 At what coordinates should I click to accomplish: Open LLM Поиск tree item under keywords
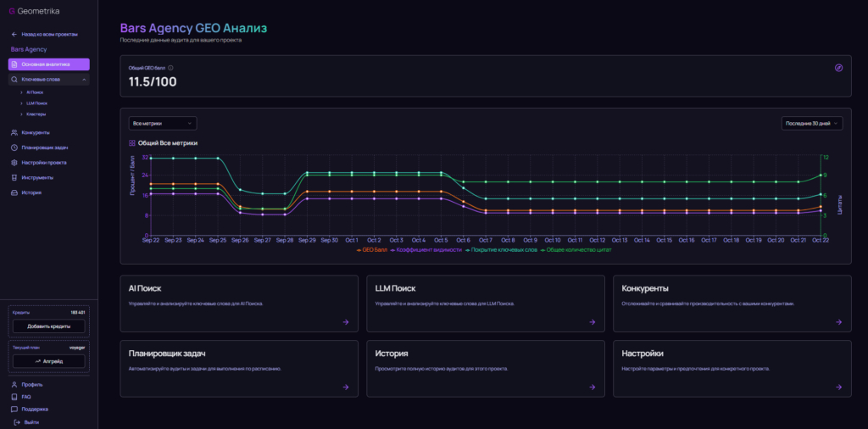coord(36,103)
